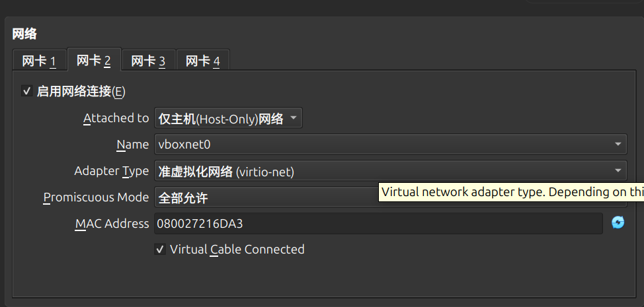Toggle the 启用网络连接 checkbox
This screenshot has width=644, height=307.
tap(27, 91)
